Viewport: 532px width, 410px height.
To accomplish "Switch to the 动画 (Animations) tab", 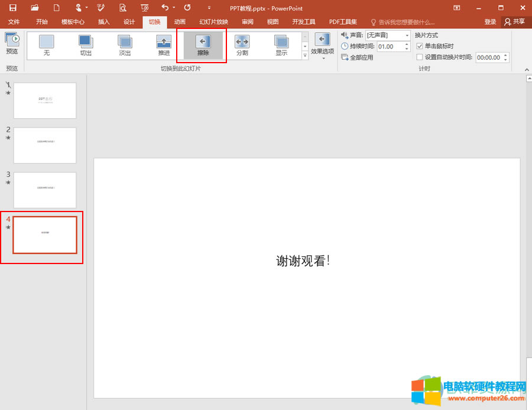I will pyautogui.click(x=180, y=22).
